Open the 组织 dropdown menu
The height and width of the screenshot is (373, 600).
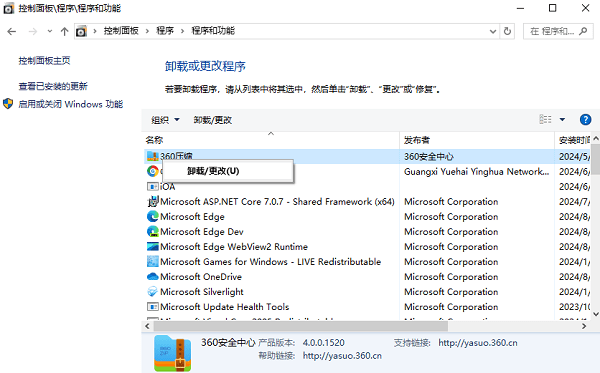coord(165,120)
